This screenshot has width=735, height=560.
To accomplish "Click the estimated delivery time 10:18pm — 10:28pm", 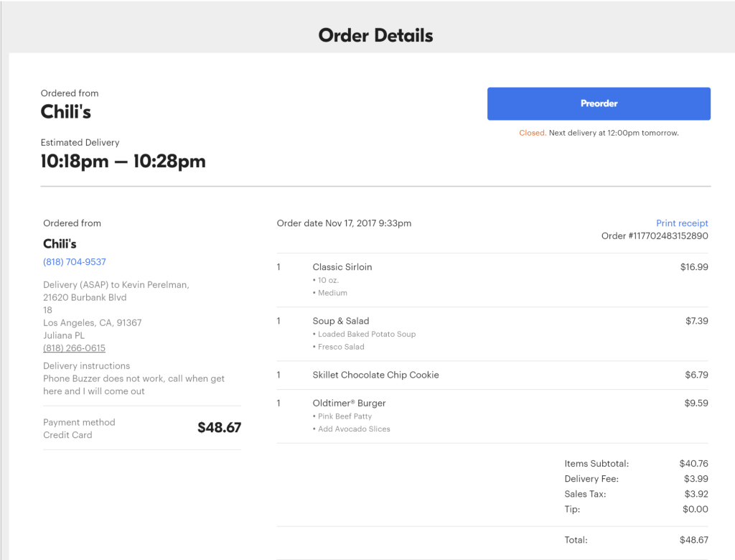I will [x=123, y=162].
